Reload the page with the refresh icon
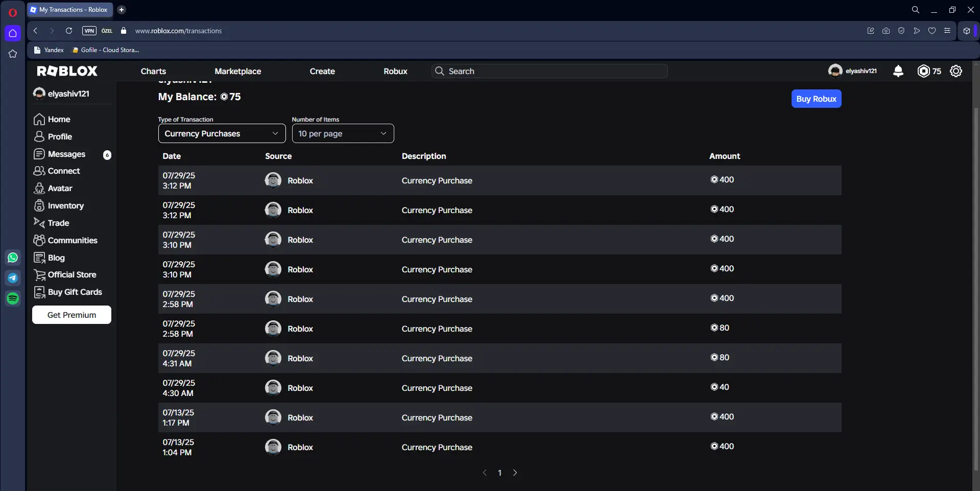Viewport: 980px width, 491px height. pos(69,31)
